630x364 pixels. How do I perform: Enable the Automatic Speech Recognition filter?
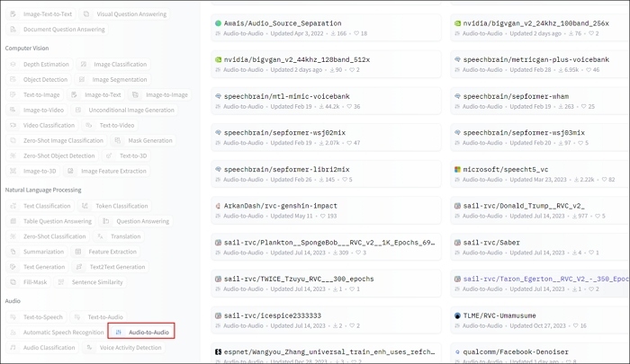click(x=56, y=333)
